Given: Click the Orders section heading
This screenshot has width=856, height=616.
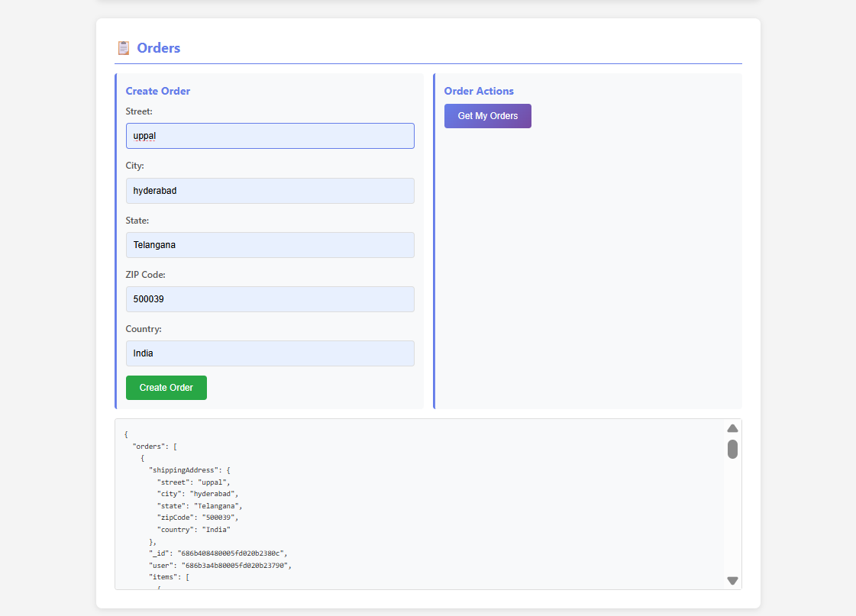Looking at the screenshot, I should click(158, 48).
